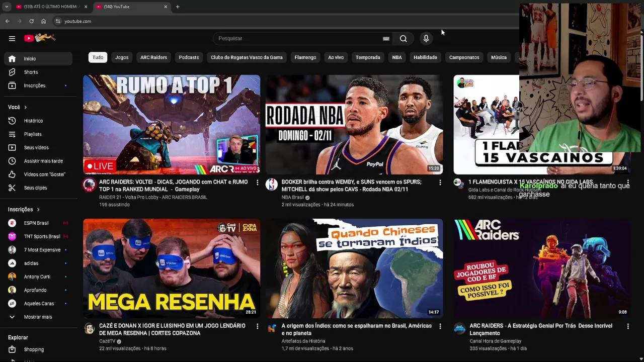Select Clube de Regatas Vasco da Gama chip
The image size is (644, 362).
coord(247,57)
